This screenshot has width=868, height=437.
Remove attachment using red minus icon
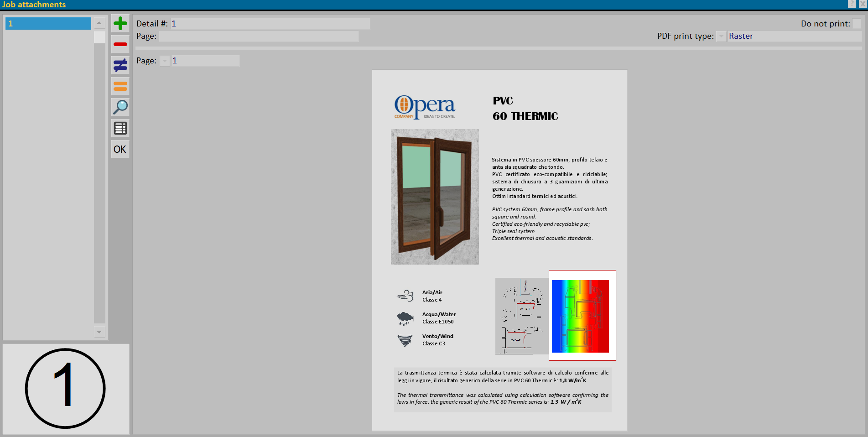(120, 44)
